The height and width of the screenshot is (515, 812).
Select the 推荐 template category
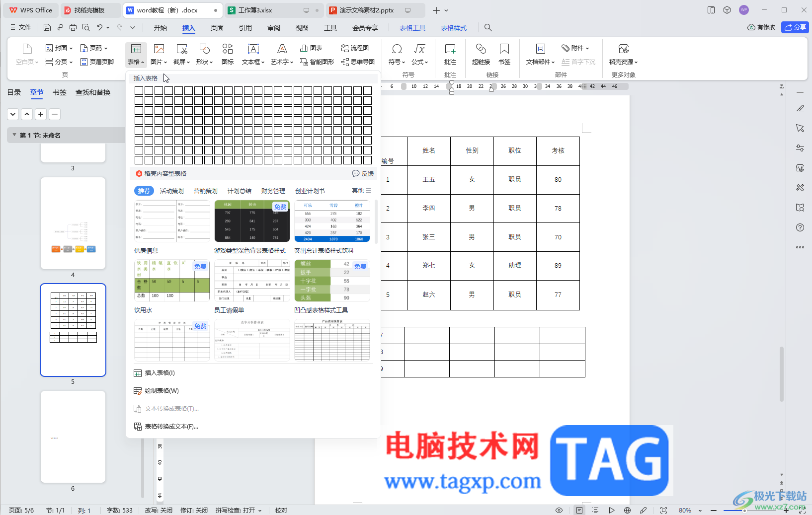pyautogui.click(x=144, y=191)
